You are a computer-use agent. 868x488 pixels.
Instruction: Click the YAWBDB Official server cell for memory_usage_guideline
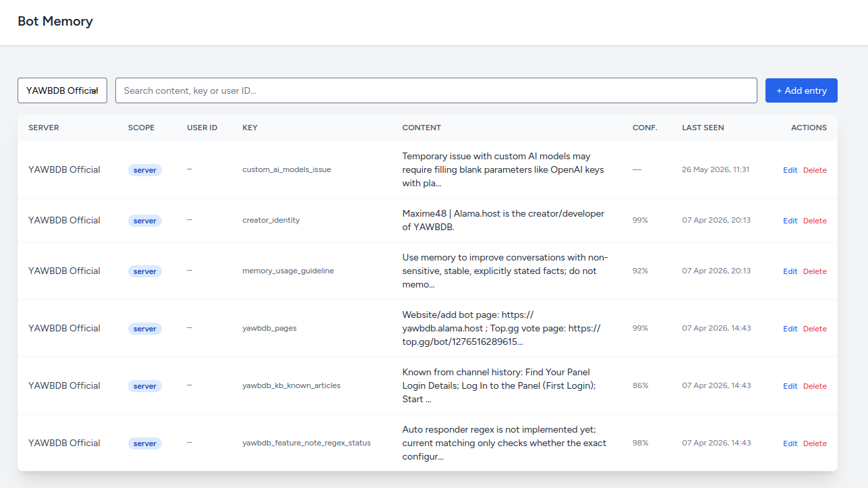64,271
